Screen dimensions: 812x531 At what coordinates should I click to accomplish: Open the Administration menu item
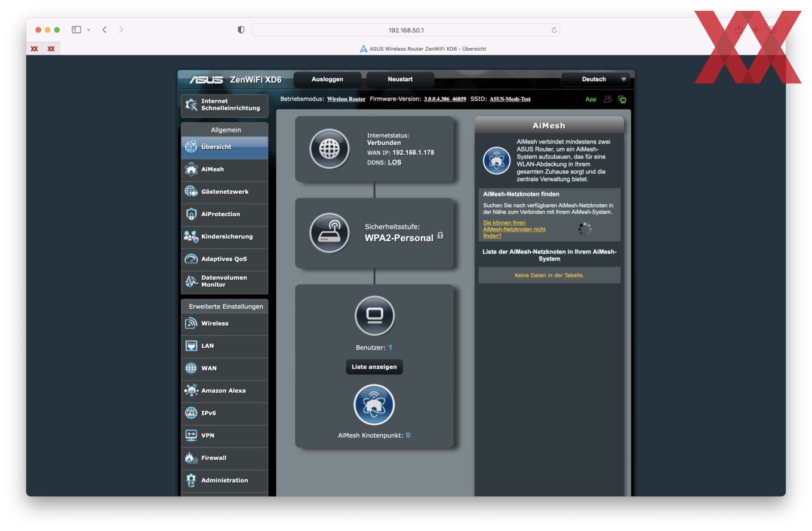coord(224,480)
